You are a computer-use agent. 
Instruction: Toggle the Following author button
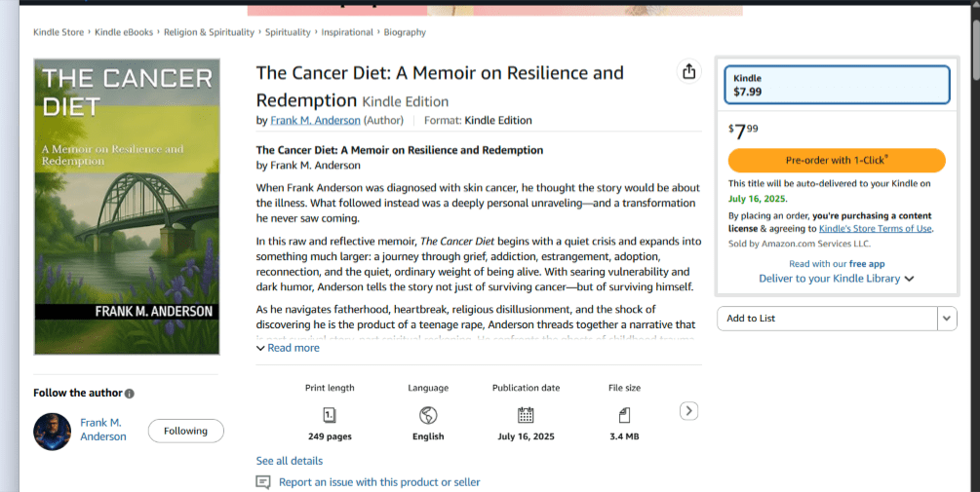click(x=185, y=431)
